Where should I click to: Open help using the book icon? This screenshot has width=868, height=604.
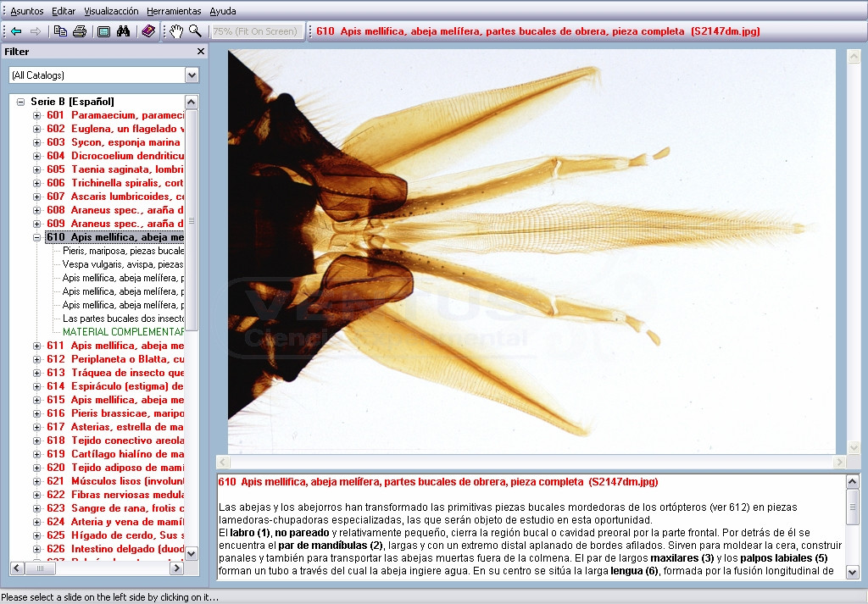(150, 31)
